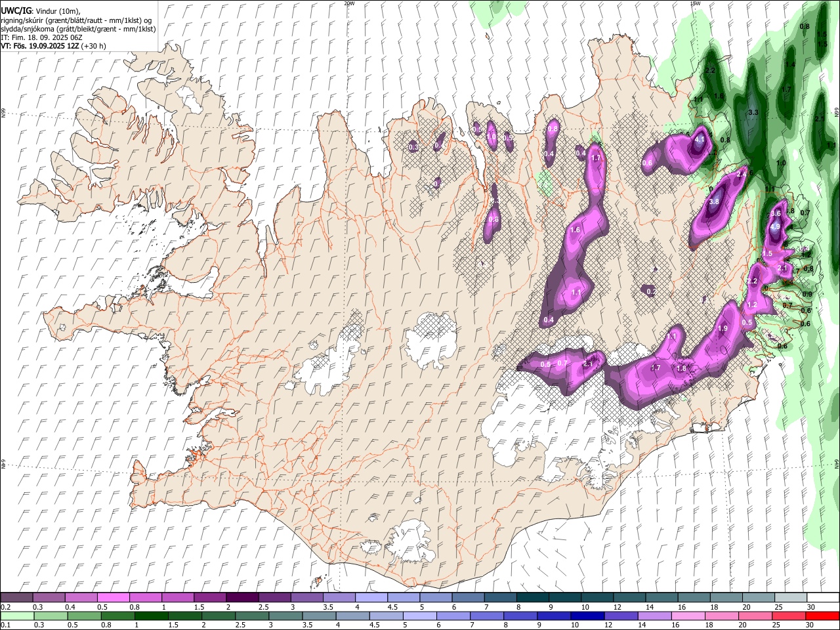Select the darkest purple swatch labelled 2

pos(242,597)
